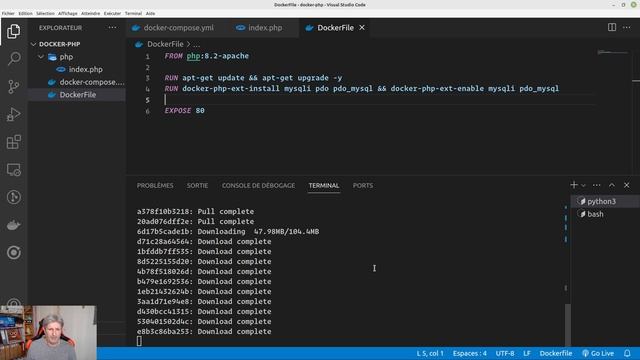640x360 pixels.
Task: Open the Search view icon
Action: [13, 59]
